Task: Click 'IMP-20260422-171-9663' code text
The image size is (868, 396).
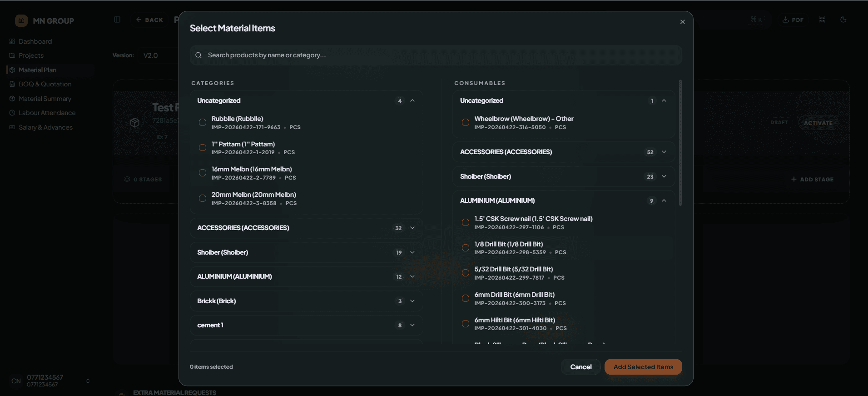Action: 246,127
